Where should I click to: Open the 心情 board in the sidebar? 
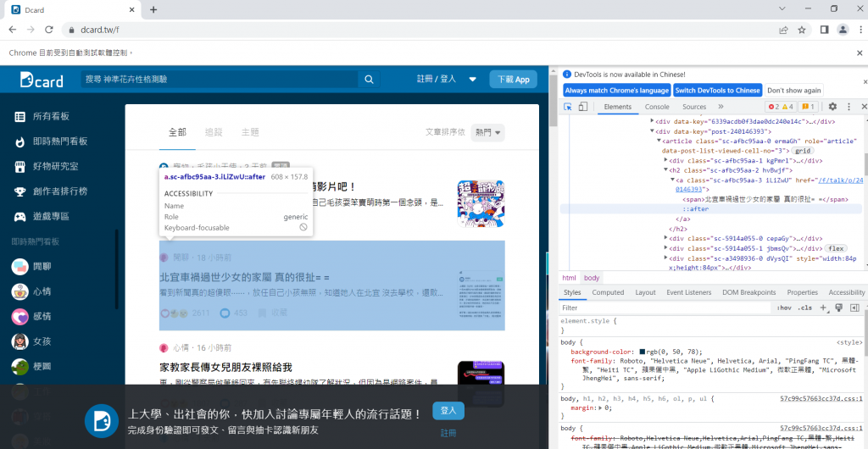click(x=32, y=291)
